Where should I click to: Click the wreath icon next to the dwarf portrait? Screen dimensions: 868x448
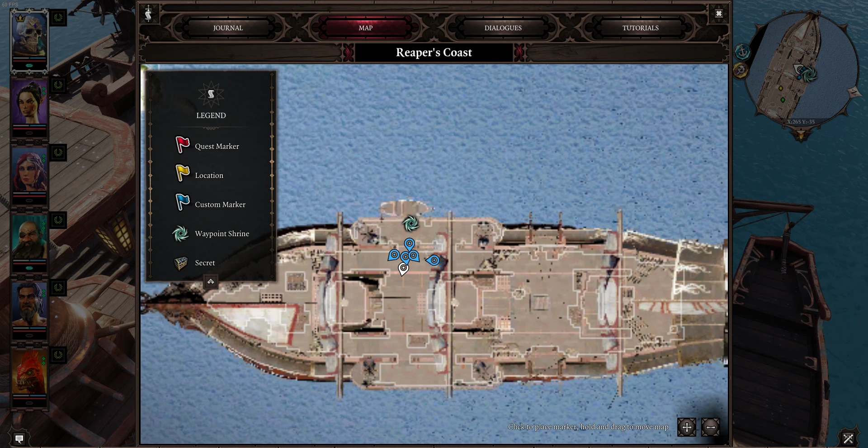(58, 220)
